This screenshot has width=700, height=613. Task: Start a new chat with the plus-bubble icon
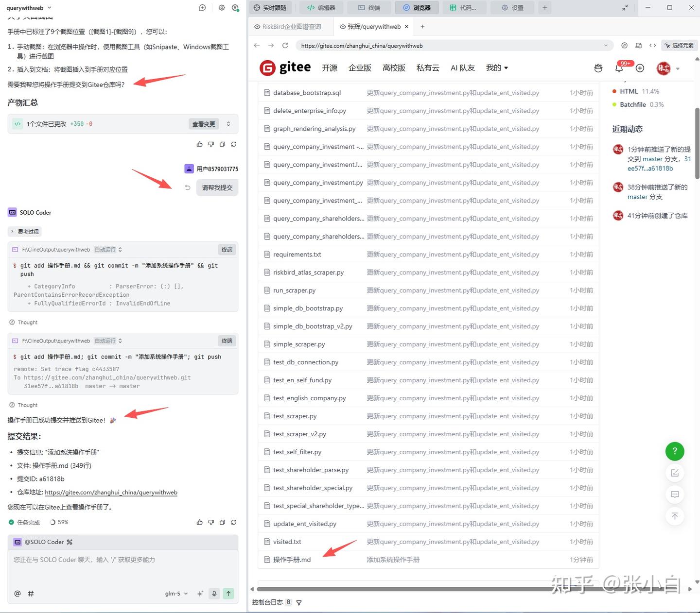(x=202, y=8)
